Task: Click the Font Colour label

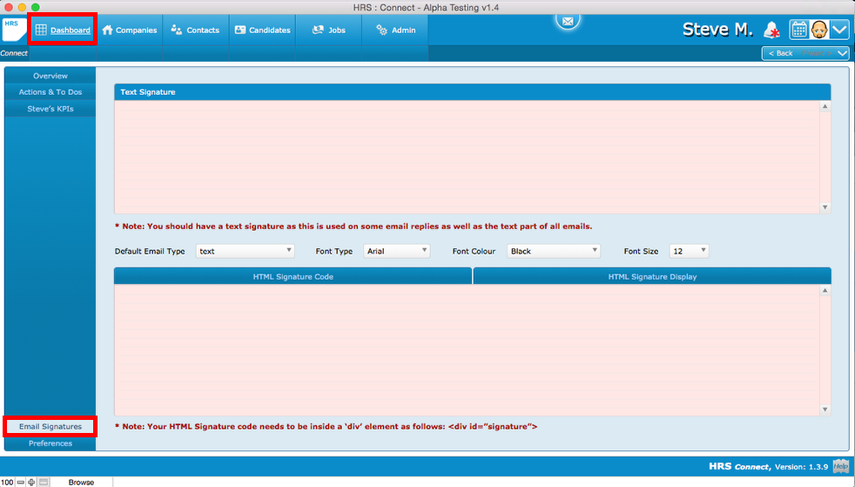Action: tap(474, 251)
